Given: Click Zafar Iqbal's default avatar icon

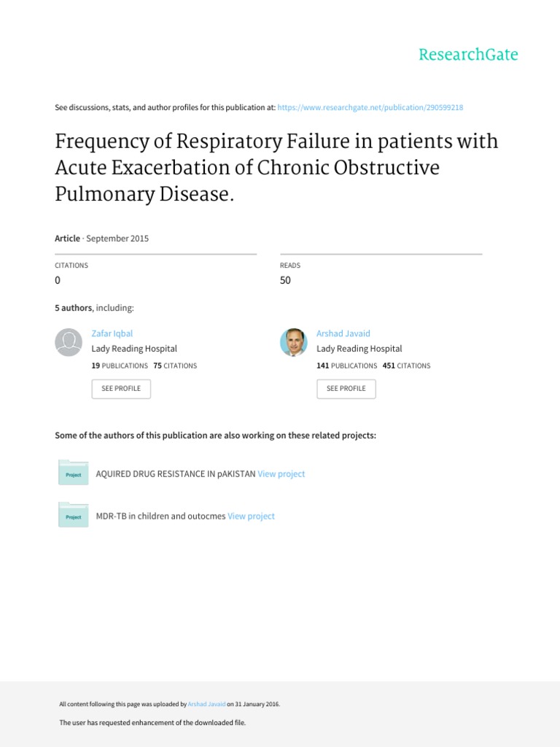Looking at the screenshot, I should [69, 342].
